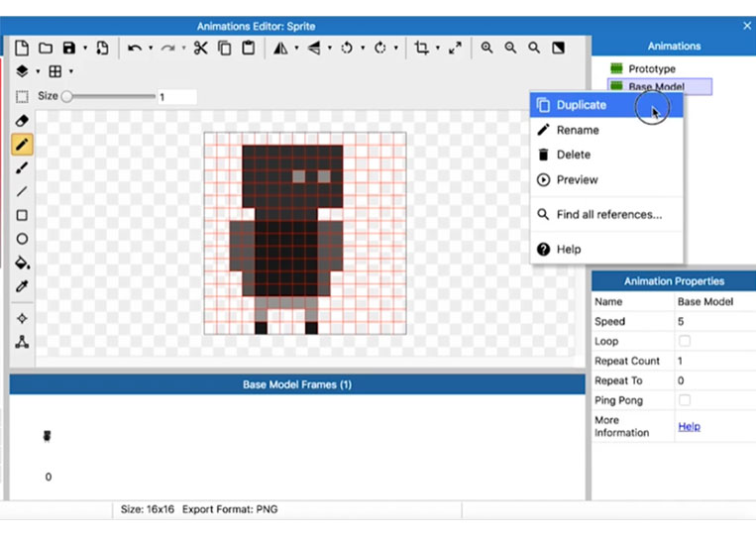This screenshot has height=536, width=756.
Task: Select the Eyedropper color picker tool
Action: [22, 286]
